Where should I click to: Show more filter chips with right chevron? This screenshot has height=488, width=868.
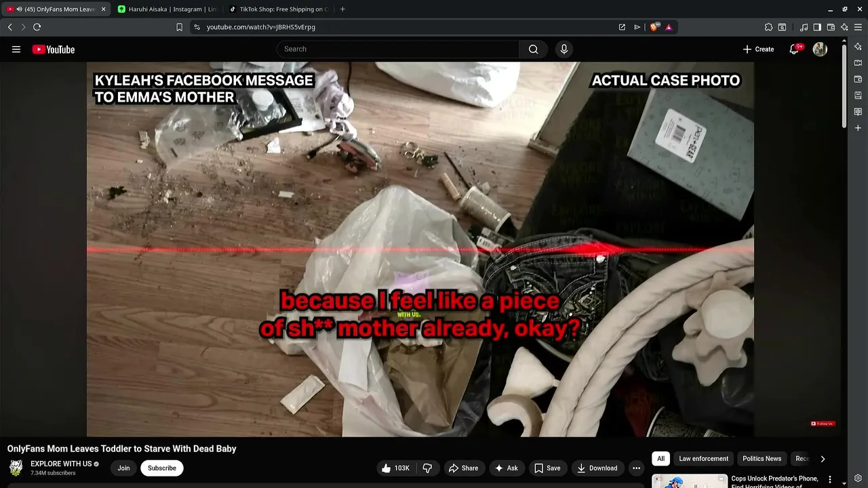pyautogui.click(x=823, y=459)
